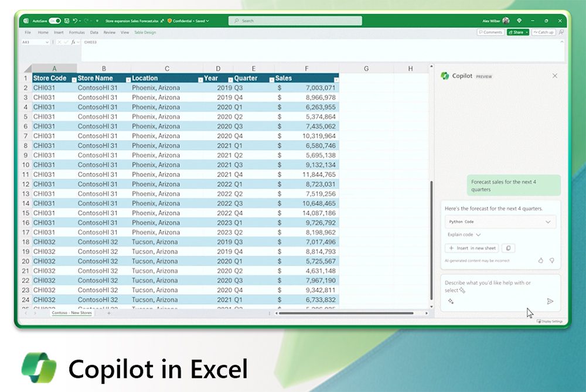Click Display Settings in status bar

click(x=550, y=321)
